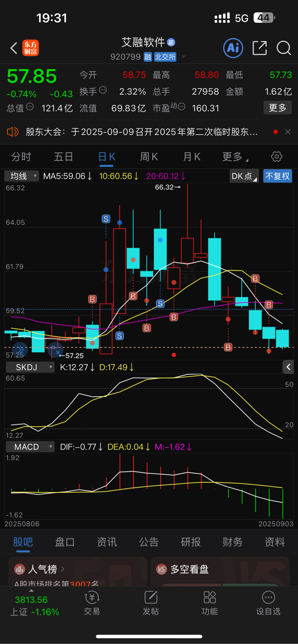The image size is (298, 644).
Task: Open the Ai assistant icon
Action: [233, 48]
